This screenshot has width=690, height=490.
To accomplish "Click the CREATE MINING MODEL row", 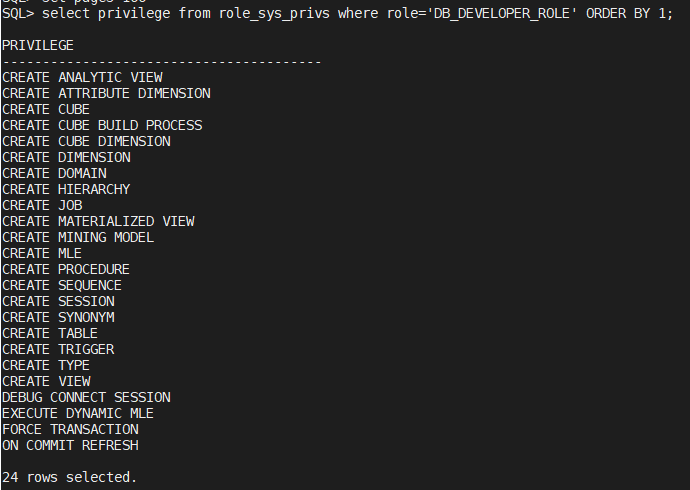I will pyautogui.click(x=78, y=237).
